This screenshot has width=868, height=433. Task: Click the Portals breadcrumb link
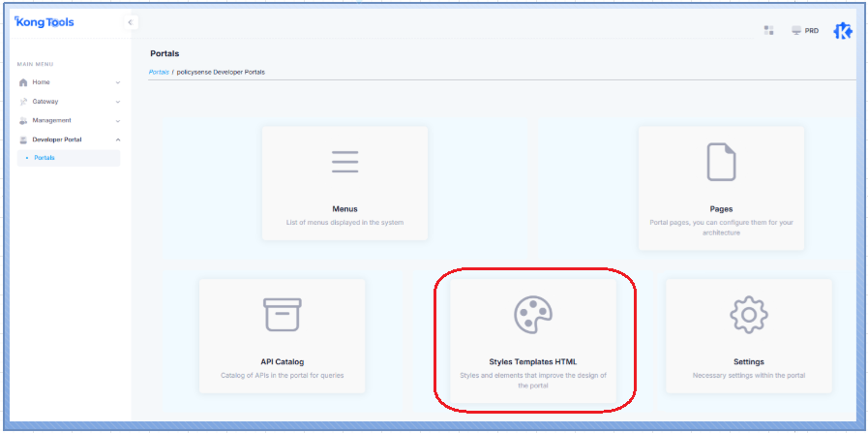click(159, 72)
